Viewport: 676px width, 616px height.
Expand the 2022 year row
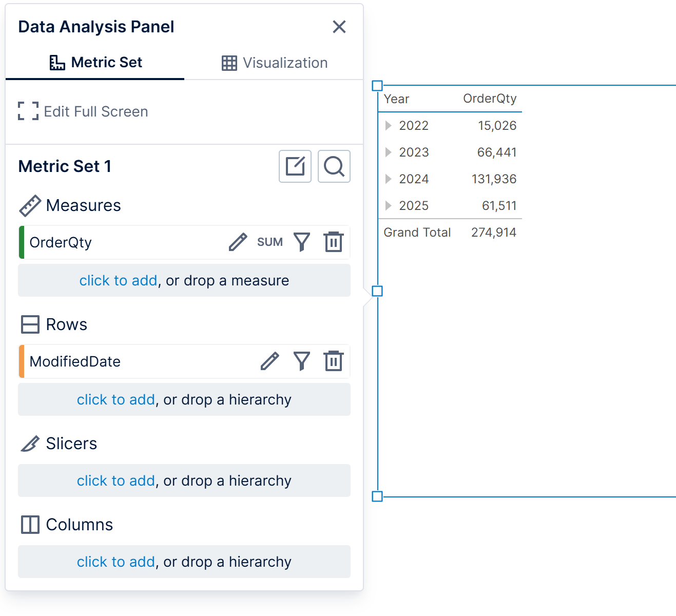tap(388, 125)
